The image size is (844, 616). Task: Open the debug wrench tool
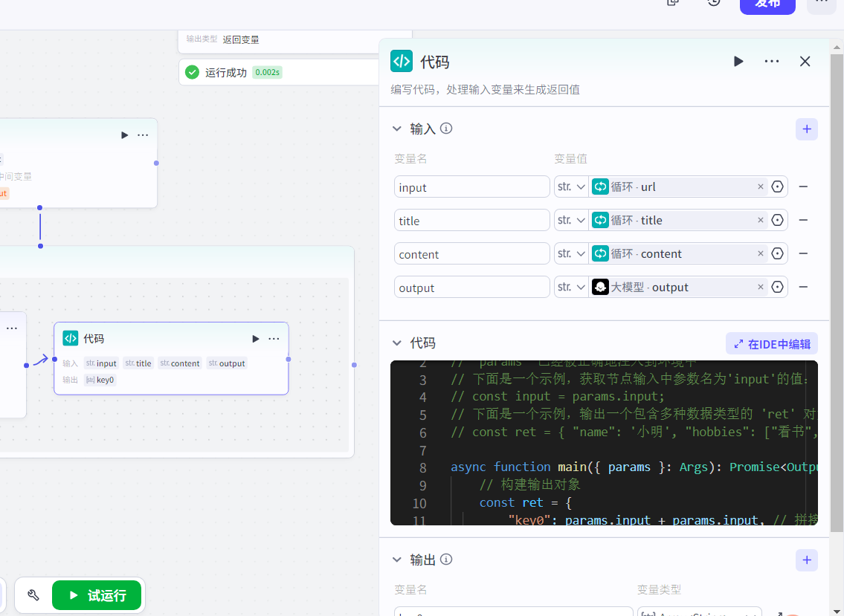(x=33, y=595)
